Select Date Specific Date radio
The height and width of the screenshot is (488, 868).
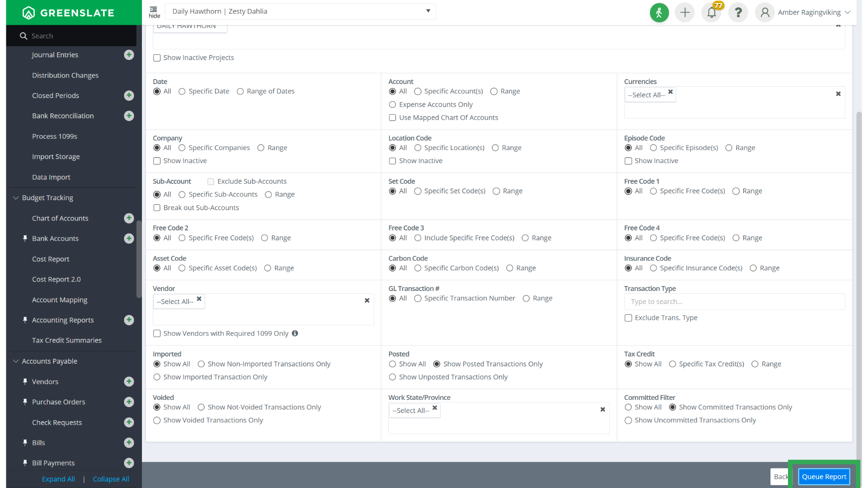pyautogui.click(x=182, y=91)
